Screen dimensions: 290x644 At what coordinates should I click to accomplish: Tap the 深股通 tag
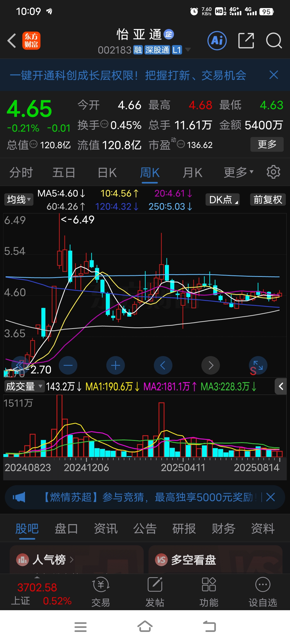(x=157, y=50)
